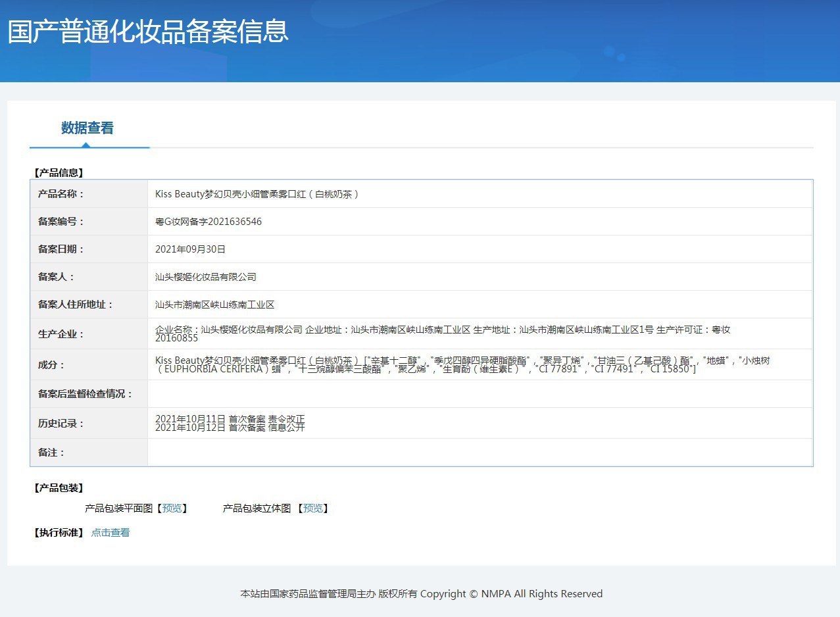The image size is (840, 617).
Task: Click the 2021年10月11日 责令改正 history entry
Action: (x=230, y=418)
